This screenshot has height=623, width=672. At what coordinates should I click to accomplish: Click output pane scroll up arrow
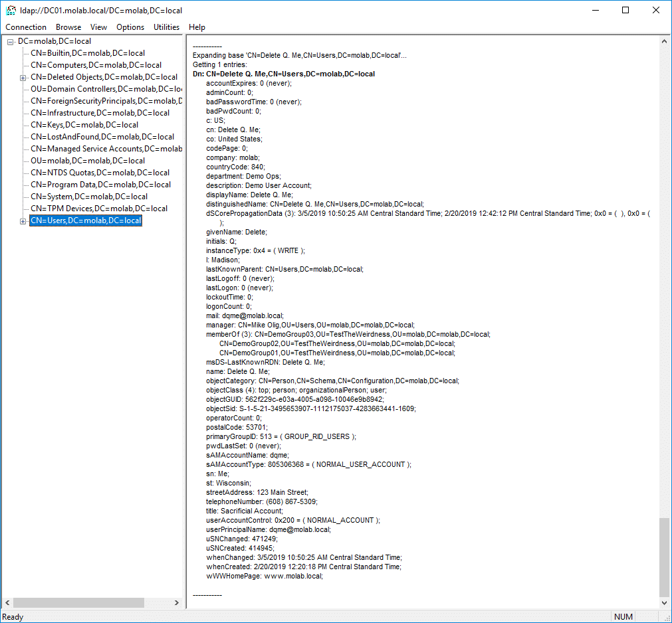point(664,42)
